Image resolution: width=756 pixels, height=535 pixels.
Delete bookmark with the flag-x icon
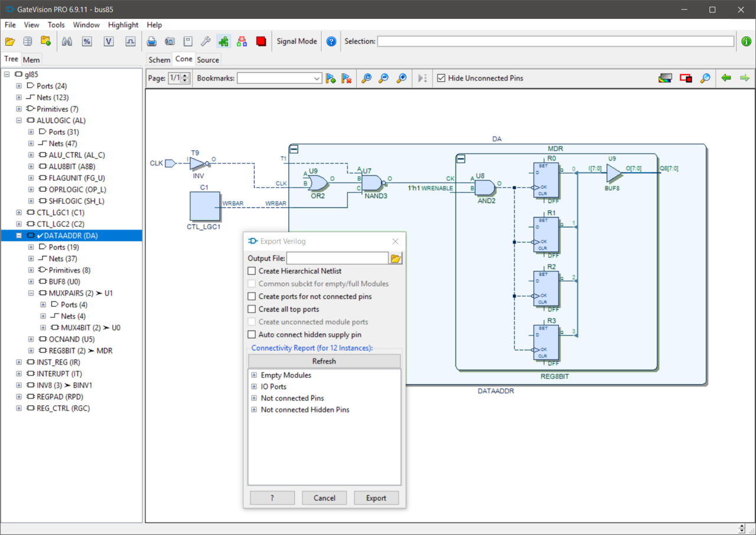tap(347, 78)
